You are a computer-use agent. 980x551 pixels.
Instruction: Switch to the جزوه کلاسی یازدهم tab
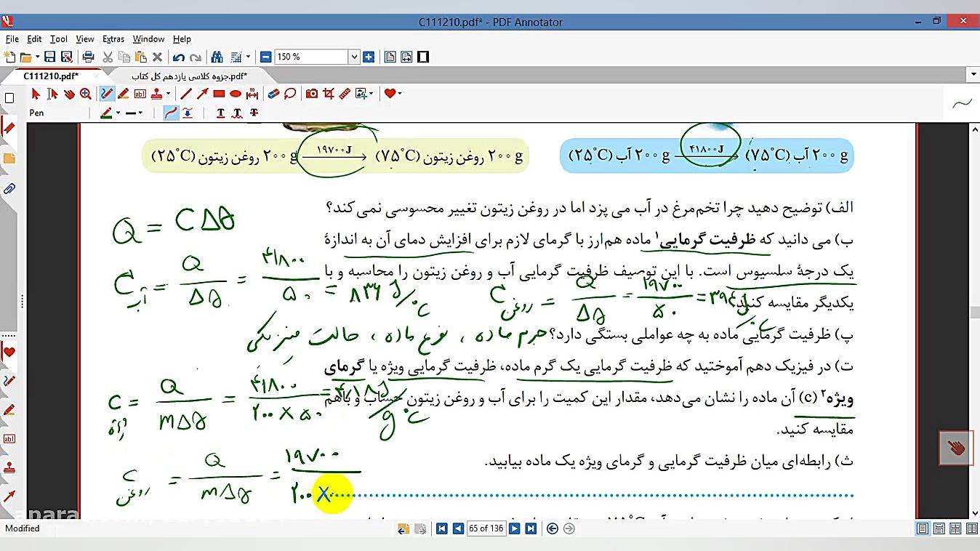[189, 76]
